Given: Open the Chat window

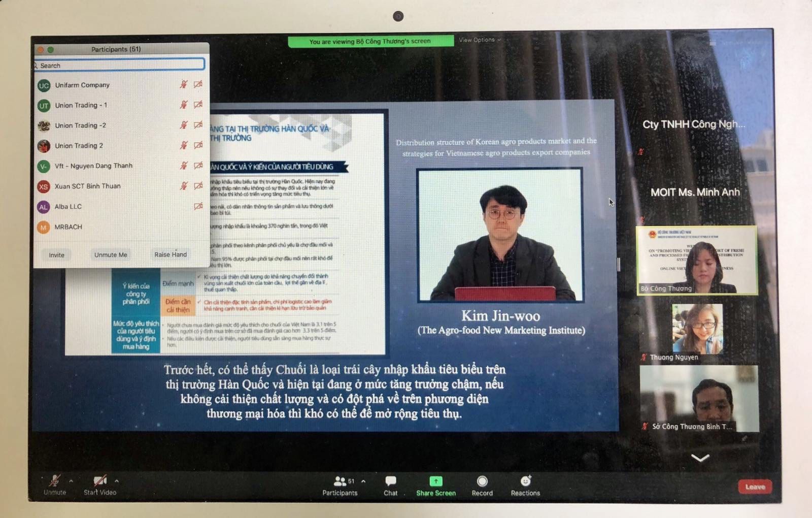Looking at the screenshot, I should point(390,481).
